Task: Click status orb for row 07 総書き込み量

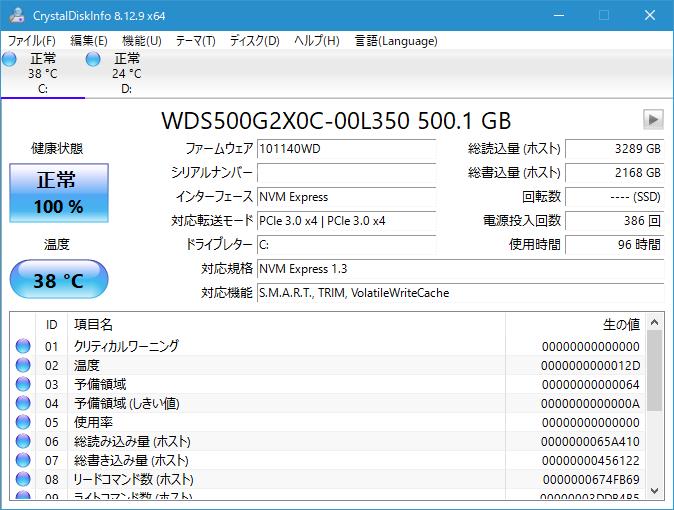Action: (x=23, y=460)
